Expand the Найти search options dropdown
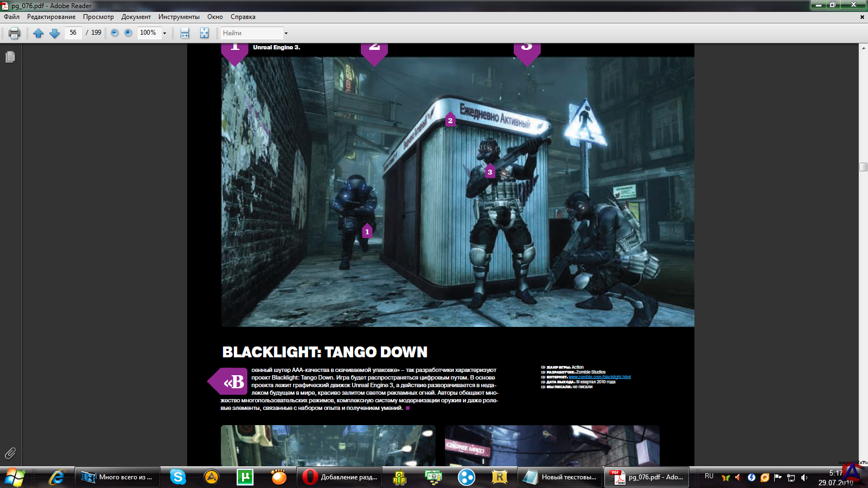The height and width of the screenshot is (488, 868). 286,33
